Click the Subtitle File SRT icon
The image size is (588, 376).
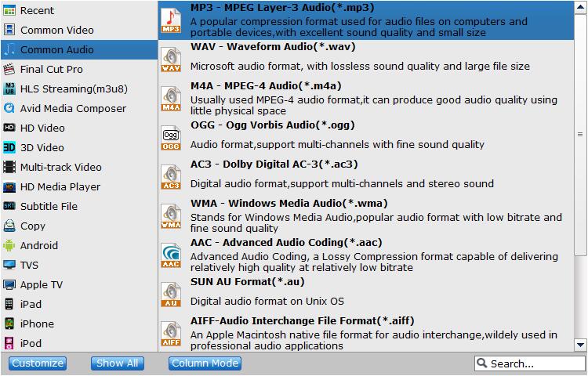[9, 206]
